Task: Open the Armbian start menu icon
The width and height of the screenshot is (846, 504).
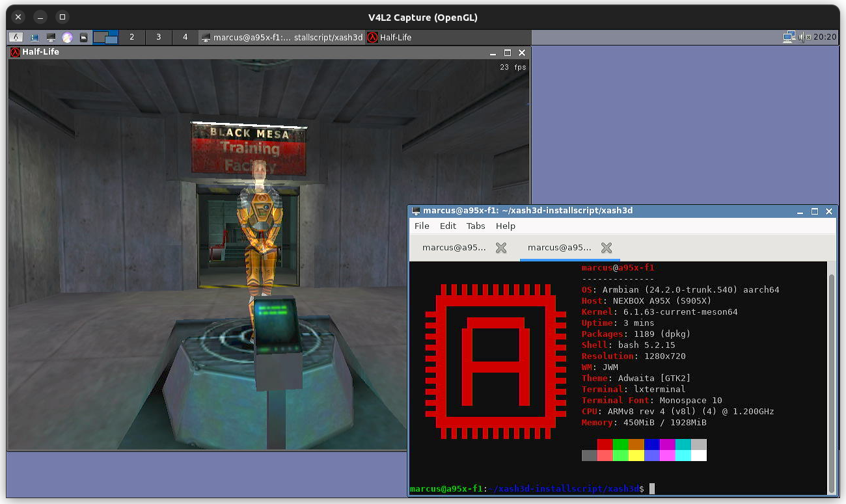Action: 16,38
